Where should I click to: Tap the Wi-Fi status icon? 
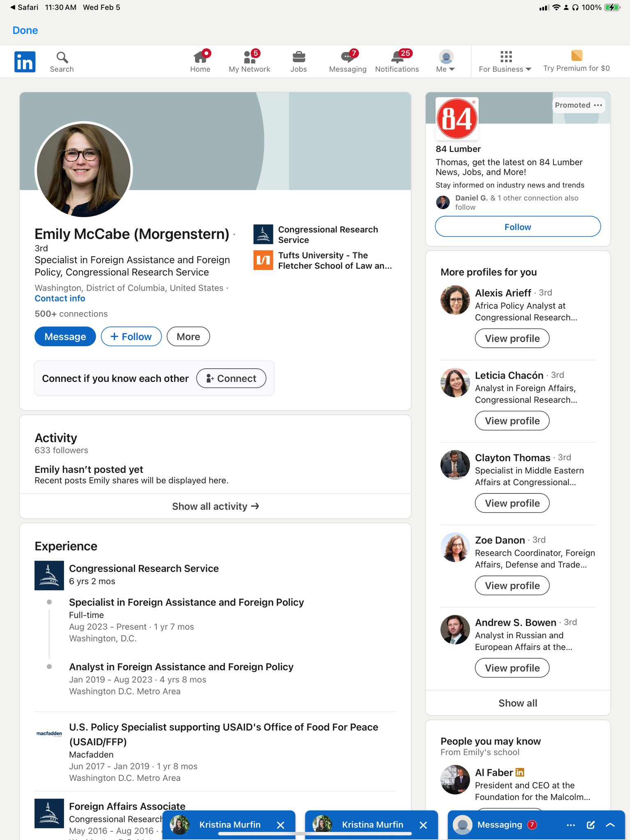coord(556,7)
